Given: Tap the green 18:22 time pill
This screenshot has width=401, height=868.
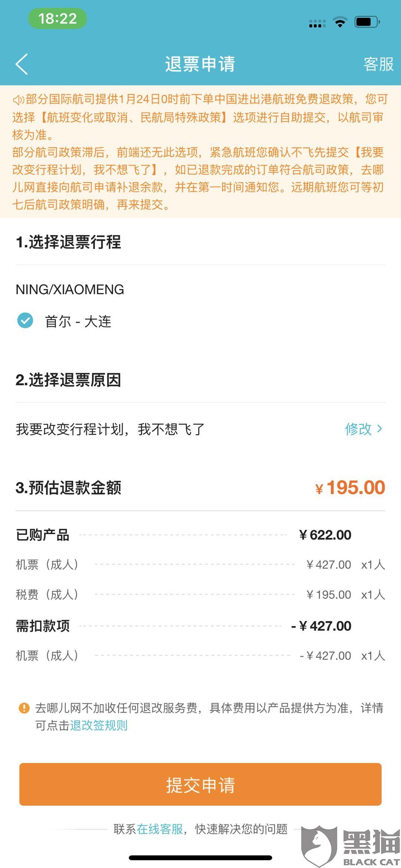Looking at the screenshot, I should click(58, 19).
